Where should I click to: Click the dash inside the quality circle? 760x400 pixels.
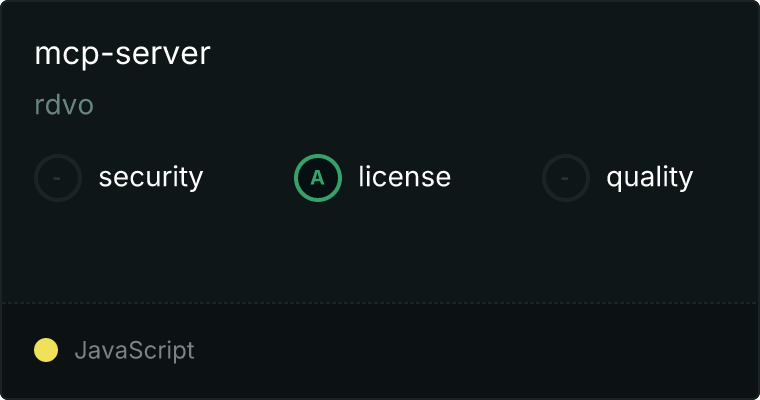(x=565, y=178)
